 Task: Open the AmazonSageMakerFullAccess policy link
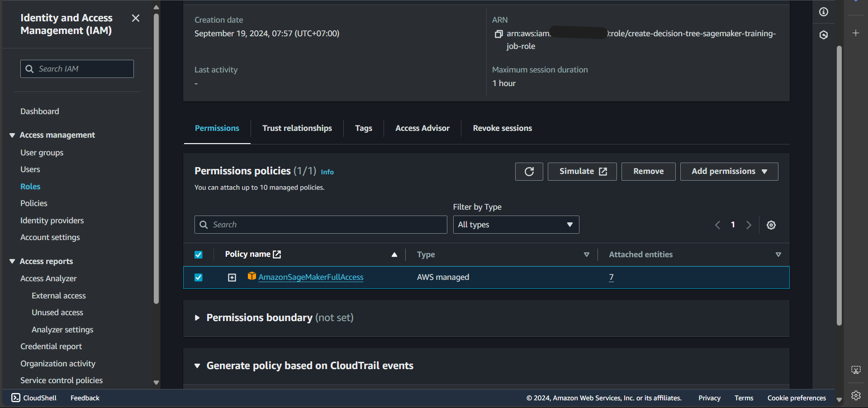coord(310,277)
